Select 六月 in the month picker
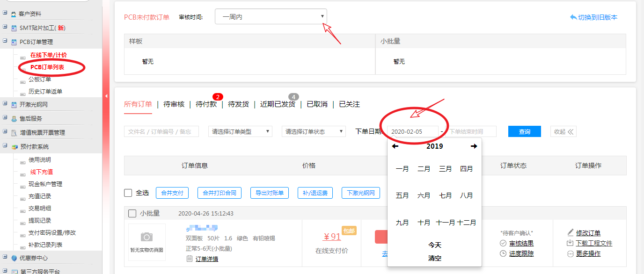The image size is (644, 274). 424,195
